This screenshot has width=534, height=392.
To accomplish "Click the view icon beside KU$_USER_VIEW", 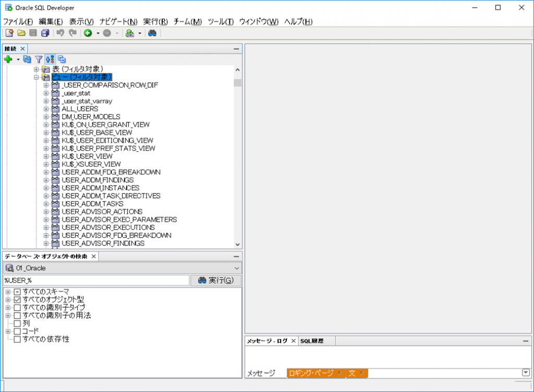I will (55, 156).
